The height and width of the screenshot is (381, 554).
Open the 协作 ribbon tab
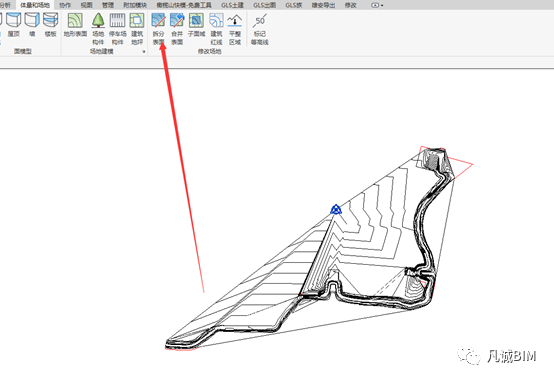coord(65,5)
